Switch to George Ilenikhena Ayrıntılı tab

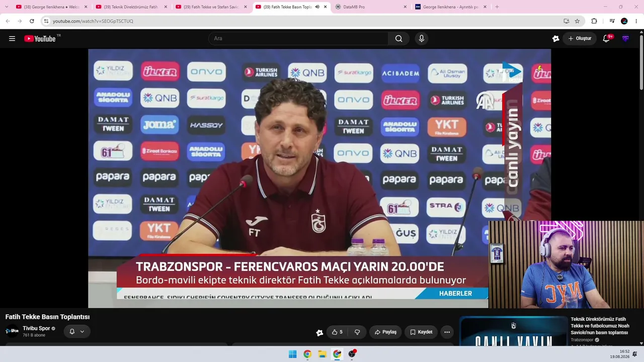coord(451,7)
